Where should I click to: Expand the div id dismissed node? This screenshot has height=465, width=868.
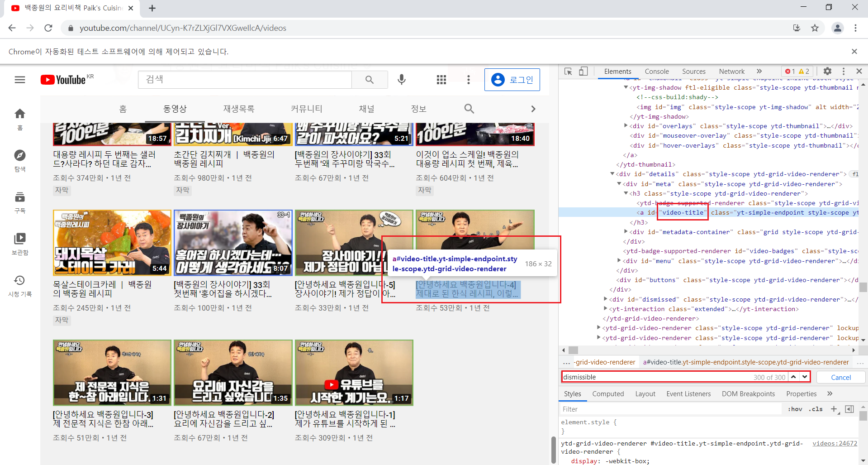tap(606, 299)
